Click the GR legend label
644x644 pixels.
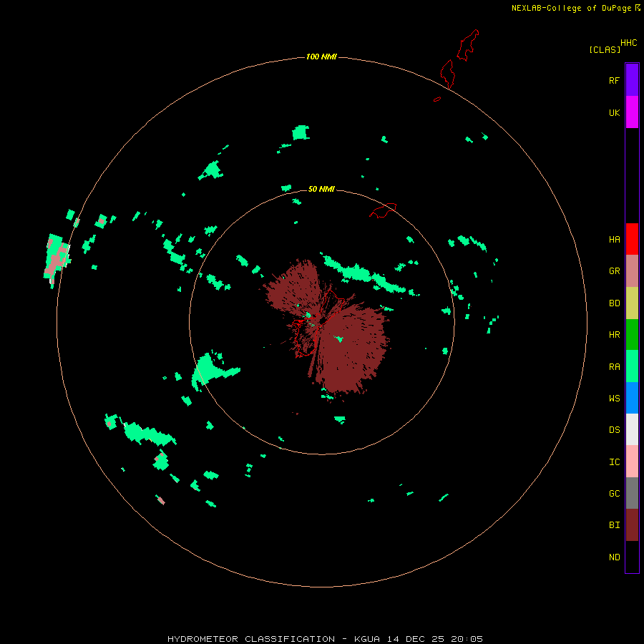click(614, 271)
